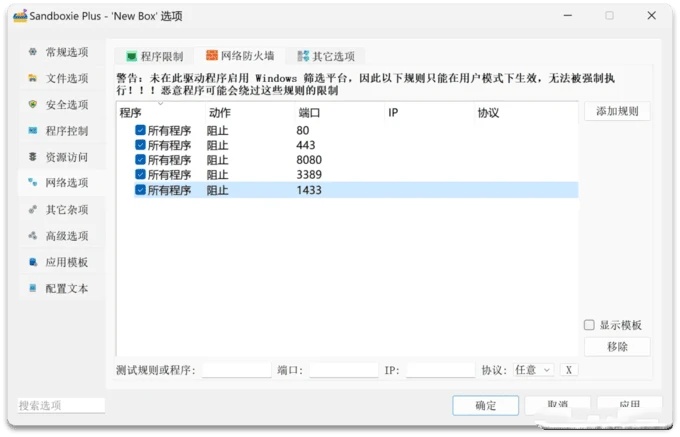The height and width of the screenshot is (437, 680).
Task: Click the 端口 test input field
Action: point(343,370)
